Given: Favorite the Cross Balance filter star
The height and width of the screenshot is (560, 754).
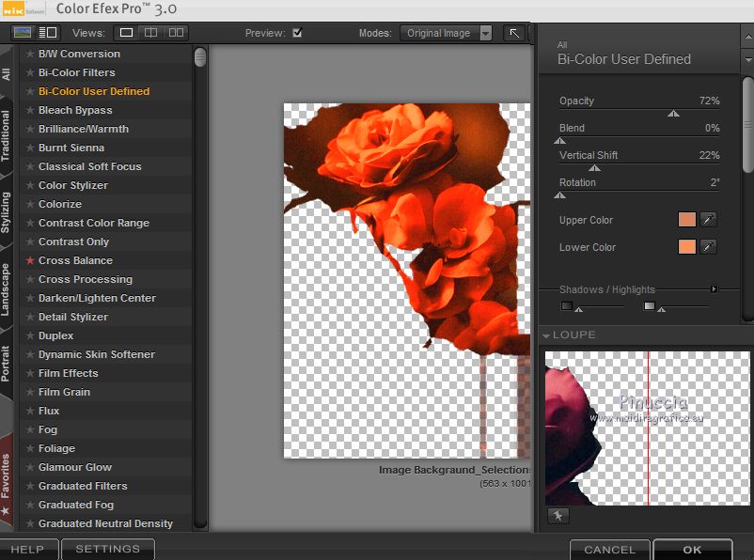Looking at the screenshot, I should pyautogui.click(x=30, y=260).
